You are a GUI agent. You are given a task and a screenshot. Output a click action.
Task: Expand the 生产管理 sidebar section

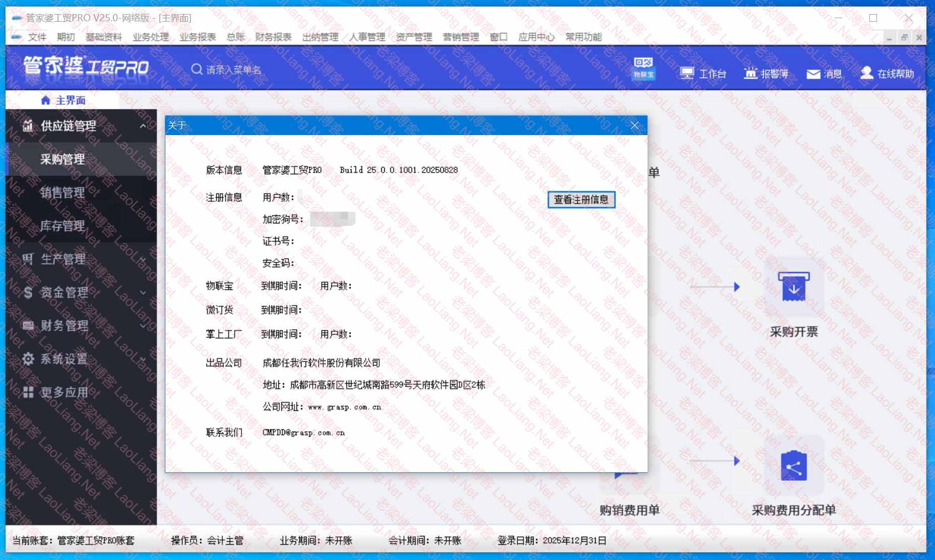pyautogui.click(x=143, y=259)
